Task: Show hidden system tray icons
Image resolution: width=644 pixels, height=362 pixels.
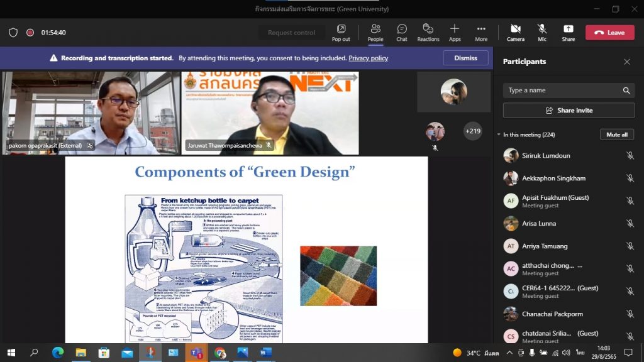Action: click(509, 353)
